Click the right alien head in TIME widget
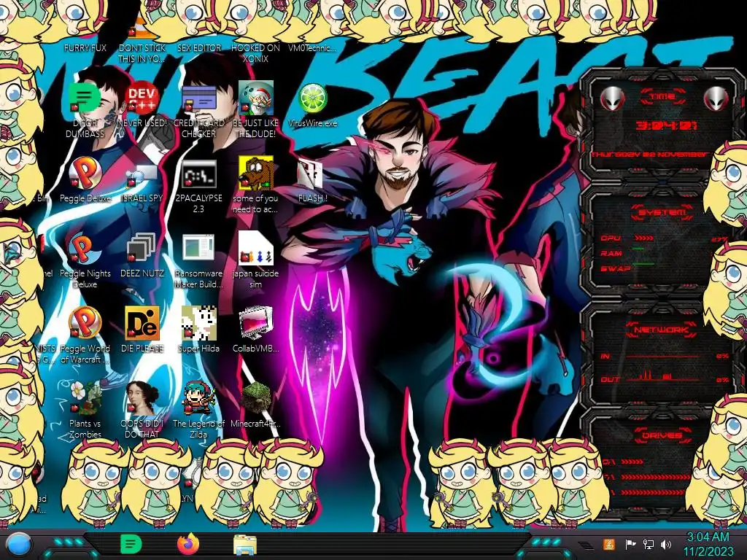This screenshot has height=560, width=747. click(x=716, y=99)
